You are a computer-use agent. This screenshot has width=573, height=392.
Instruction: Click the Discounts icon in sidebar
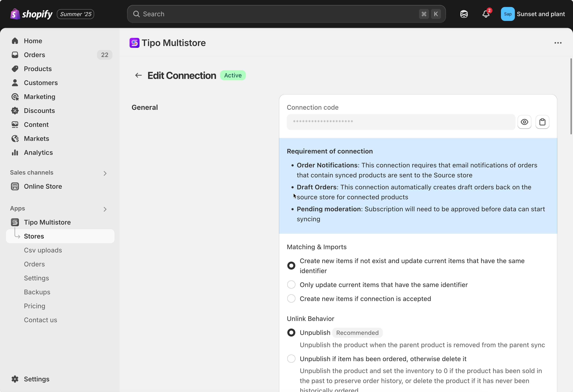pyautogui.click(x=15, y=111)
